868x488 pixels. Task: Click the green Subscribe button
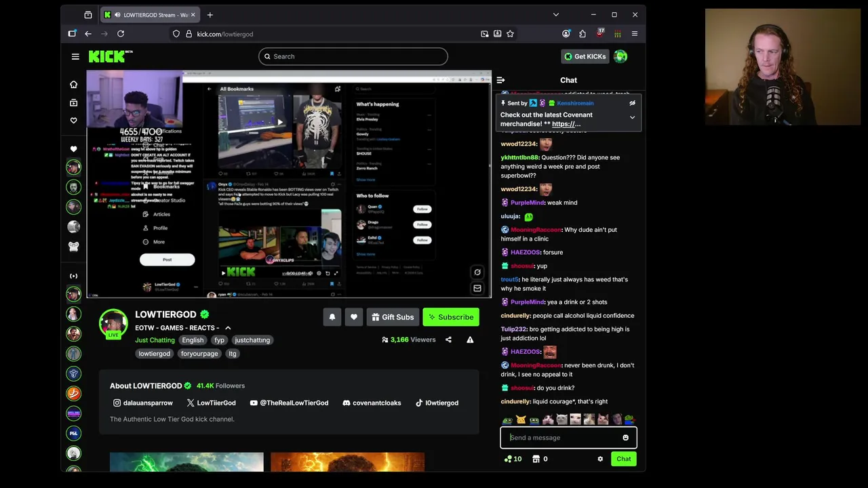pyautogui.click(x=451, y=317)
